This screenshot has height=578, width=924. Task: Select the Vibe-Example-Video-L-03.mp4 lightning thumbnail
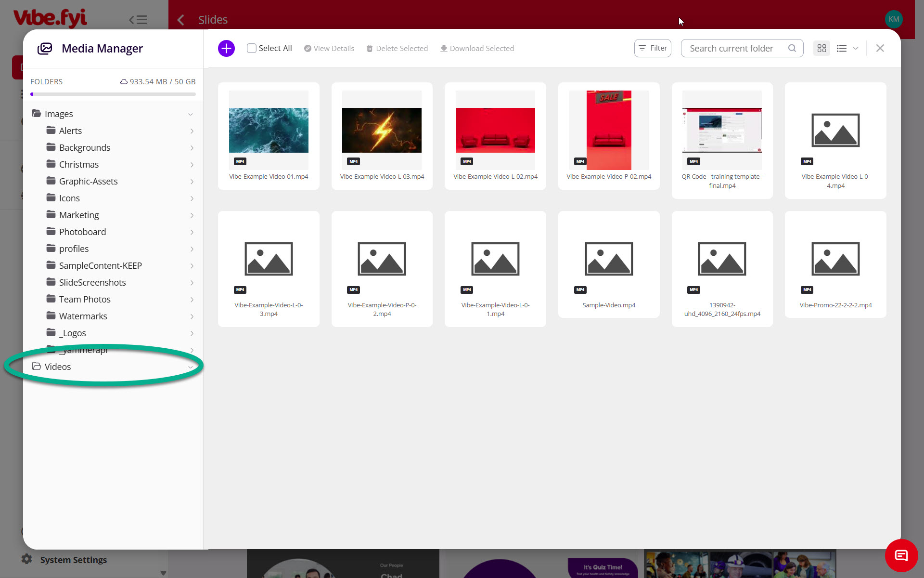382,130
